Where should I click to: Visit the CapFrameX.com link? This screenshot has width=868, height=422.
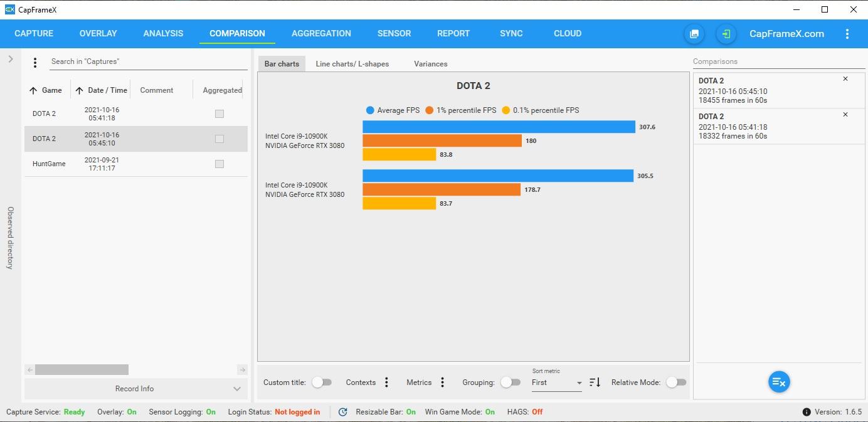click(x=786, y=34)
